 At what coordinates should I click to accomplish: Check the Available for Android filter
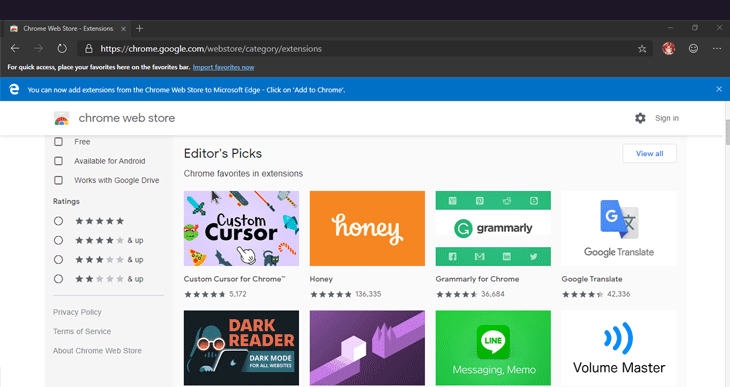(58, 161)
